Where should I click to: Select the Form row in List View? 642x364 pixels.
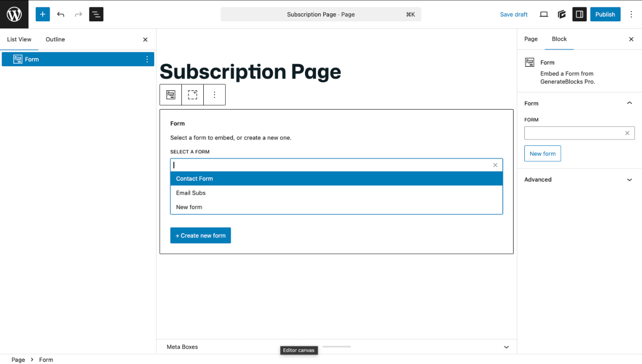(x=78, y=59)
